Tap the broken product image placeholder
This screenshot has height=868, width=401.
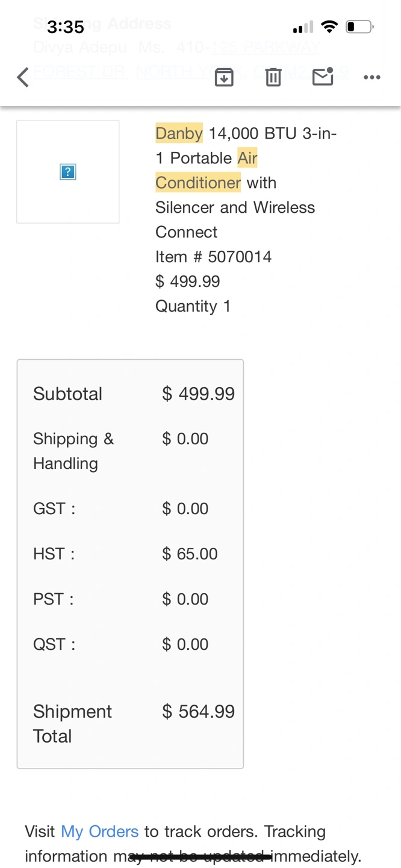pyautogui.click(x=68, y=172)
